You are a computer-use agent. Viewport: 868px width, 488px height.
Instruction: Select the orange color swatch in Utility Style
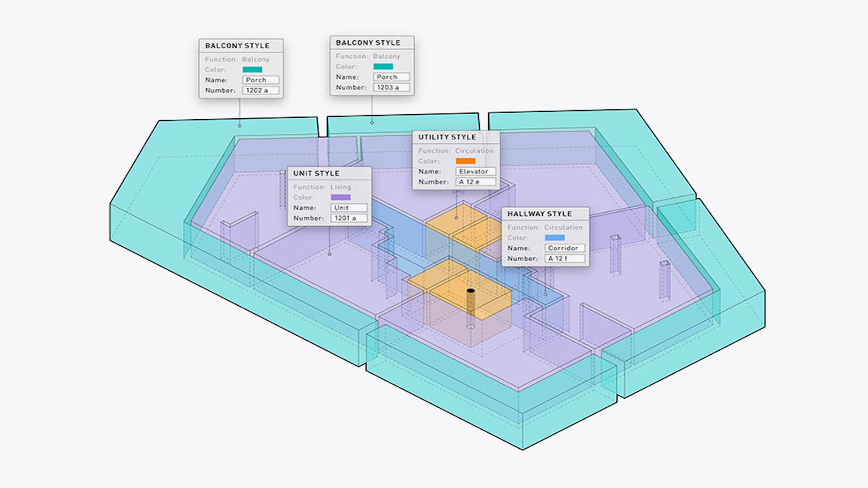click(x=466, y=161)
